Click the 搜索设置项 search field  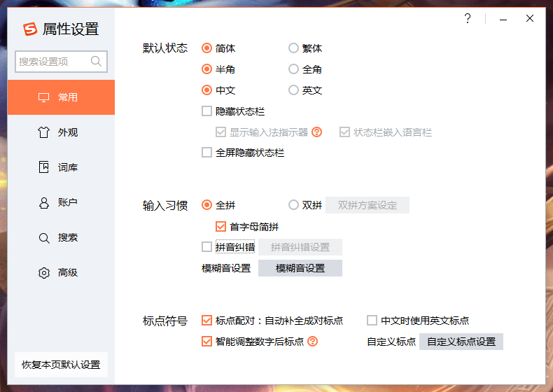[52, 62]
